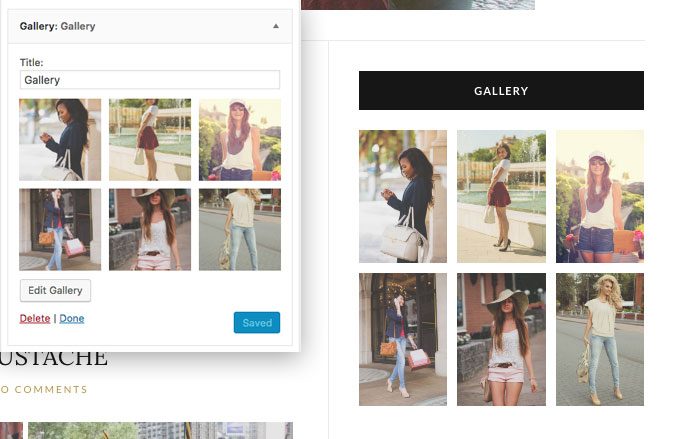
Task: Click the Delete link
Action: 35,318
